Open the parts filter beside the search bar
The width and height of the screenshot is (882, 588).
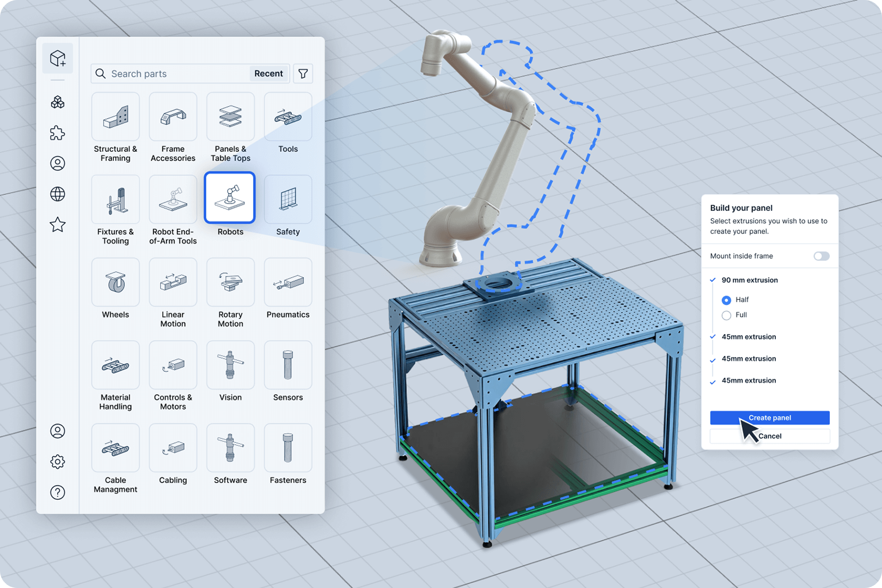tap(303, 73)
